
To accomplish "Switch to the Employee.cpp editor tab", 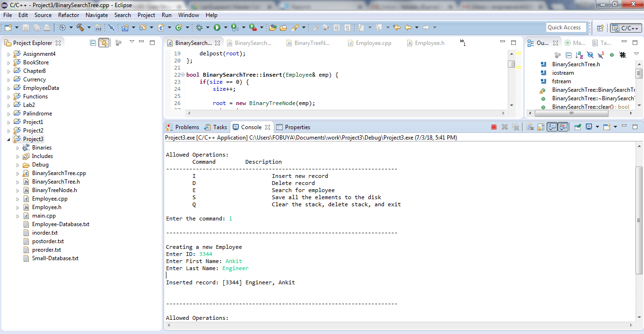I will [374, 43].
